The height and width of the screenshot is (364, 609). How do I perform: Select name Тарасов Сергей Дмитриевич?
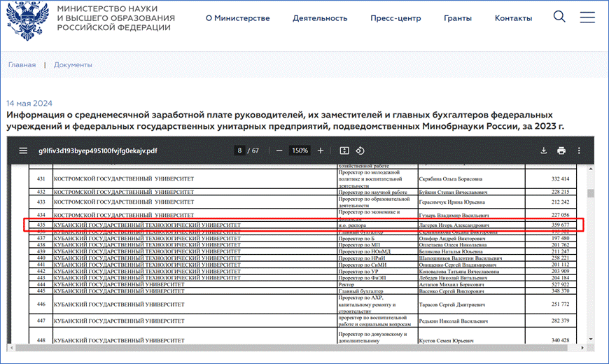[451, 305]
